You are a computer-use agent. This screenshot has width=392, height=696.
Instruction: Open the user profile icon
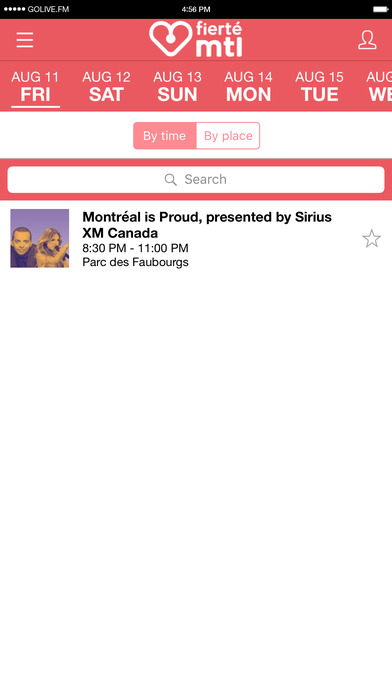pos(367,40)
